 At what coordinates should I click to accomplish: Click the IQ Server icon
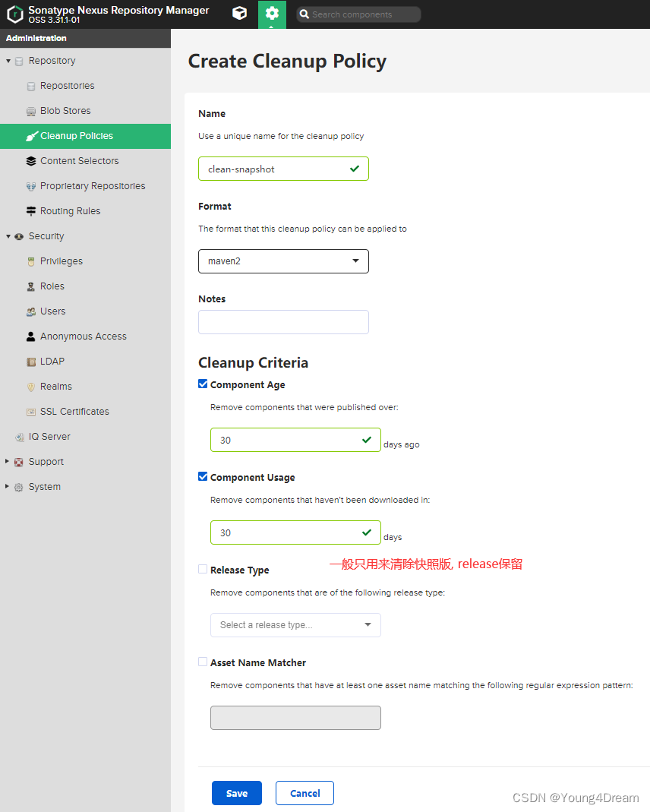(x=19, y=437)
